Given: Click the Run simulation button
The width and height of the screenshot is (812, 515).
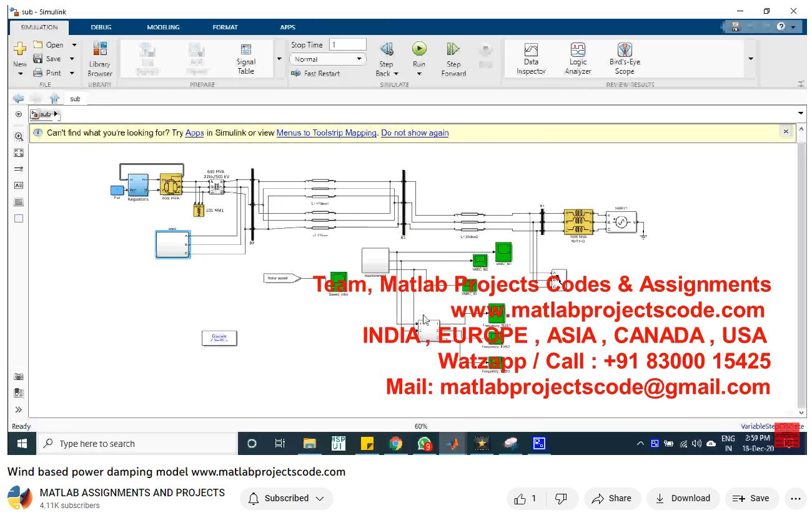Looking at the screenshot, I should pos(419,50).
